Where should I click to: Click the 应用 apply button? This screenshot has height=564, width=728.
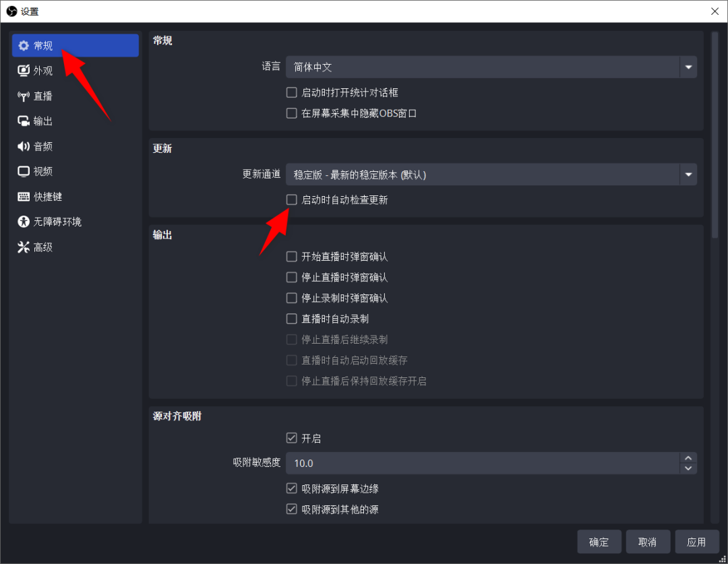[x=696, y=542]
